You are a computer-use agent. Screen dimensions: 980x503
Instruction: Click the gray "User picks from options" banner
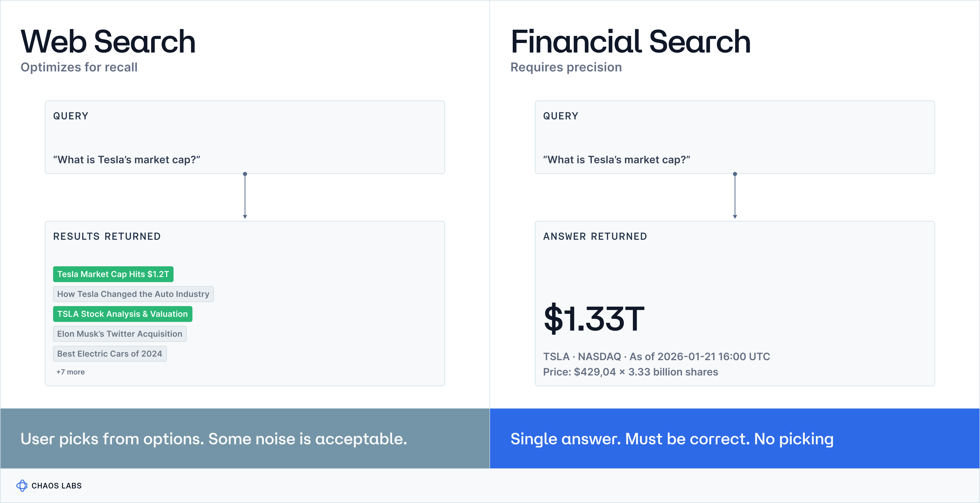tap(245, 438)
